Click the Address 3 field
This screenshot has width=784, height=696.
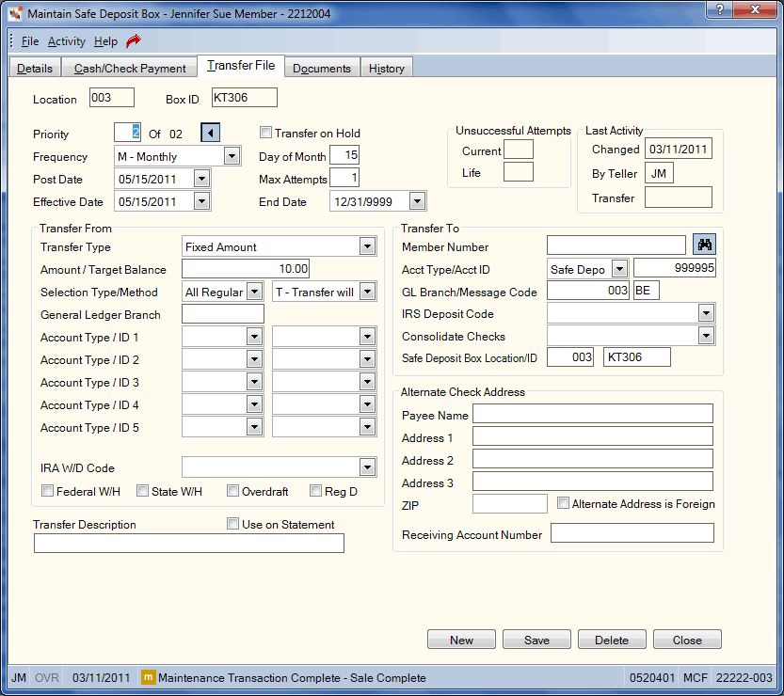tap(593, 482)
